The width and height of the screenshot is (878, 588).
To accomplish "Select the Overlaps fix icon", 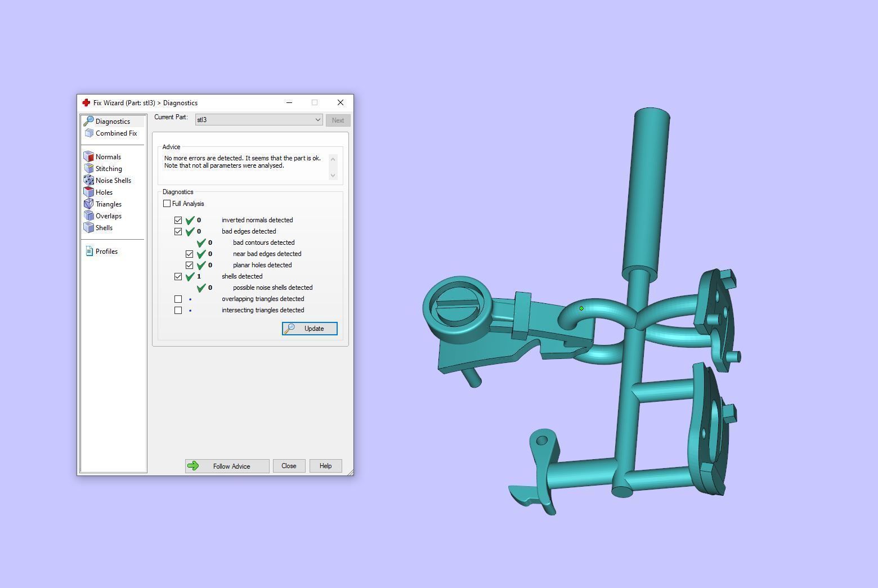I will click(88, 216).
